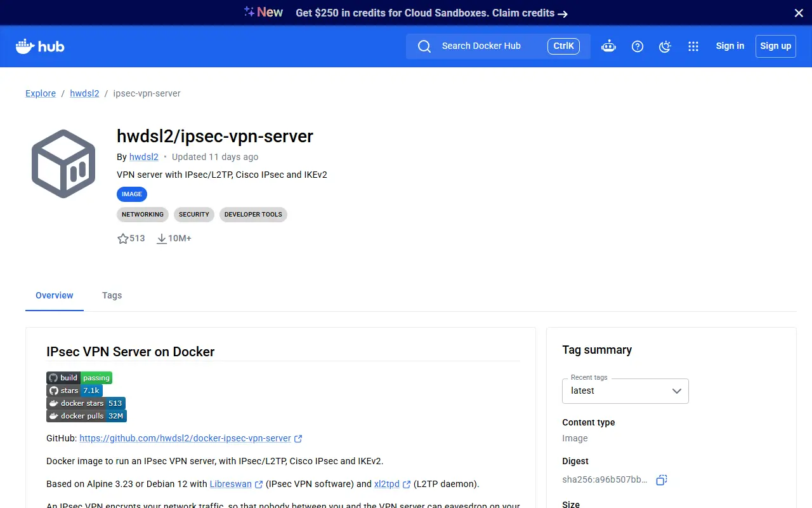Click the build passing badge
The image size is (812, 508).
coord(79,378)
